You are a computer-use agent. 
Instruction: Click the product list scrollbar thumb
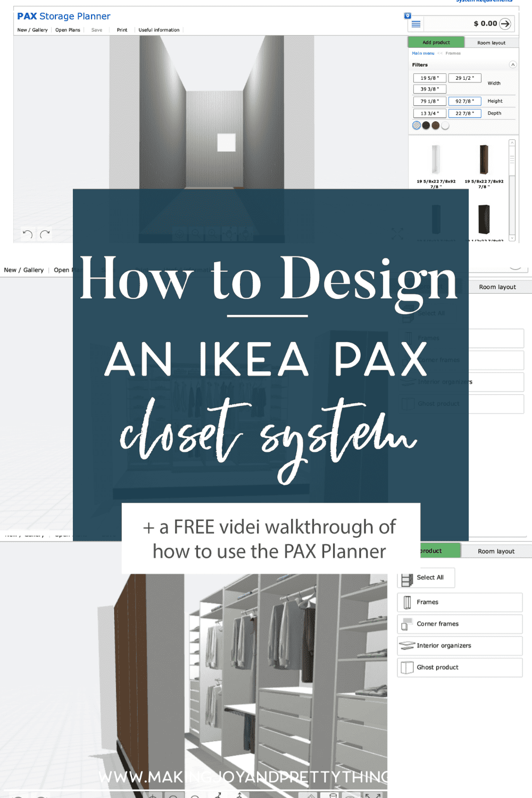click(512, 161)
